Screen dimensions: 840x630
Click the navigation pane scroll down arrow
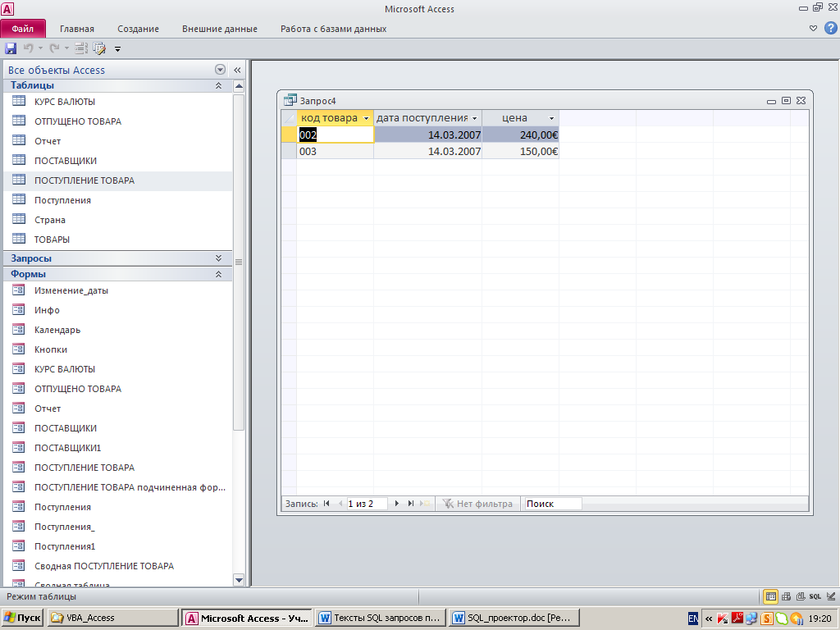click(239, 580)
